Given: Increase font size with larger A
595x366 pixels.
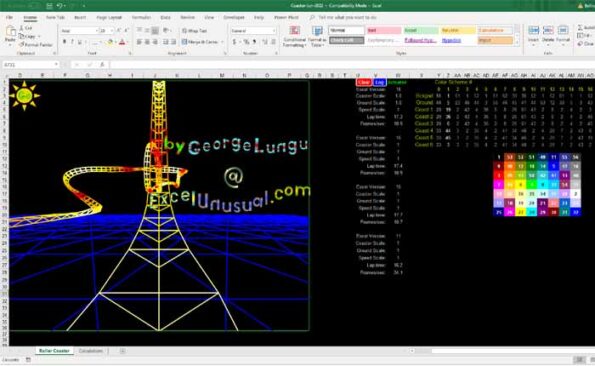Looking at the screenshot, I should click(119, 30).
